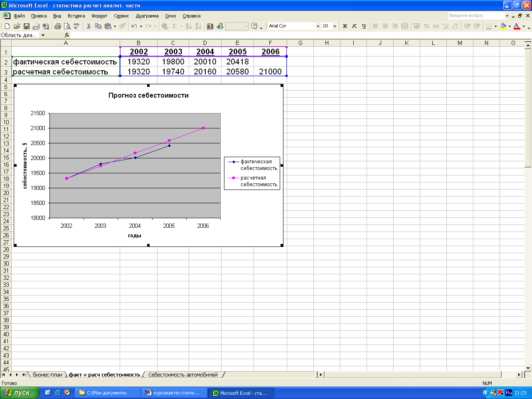
Task: Toggle underline Ч formatting button
Action: click(x=364, y=26)
